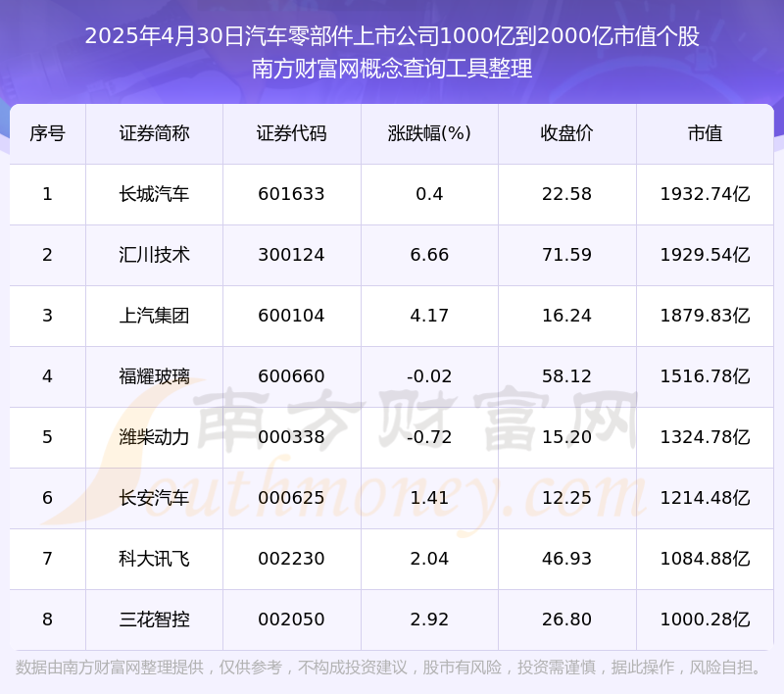784x694 pixels.
Task: Click closing price 15.20
Action: pyautogui.click(x=567, y=437)
